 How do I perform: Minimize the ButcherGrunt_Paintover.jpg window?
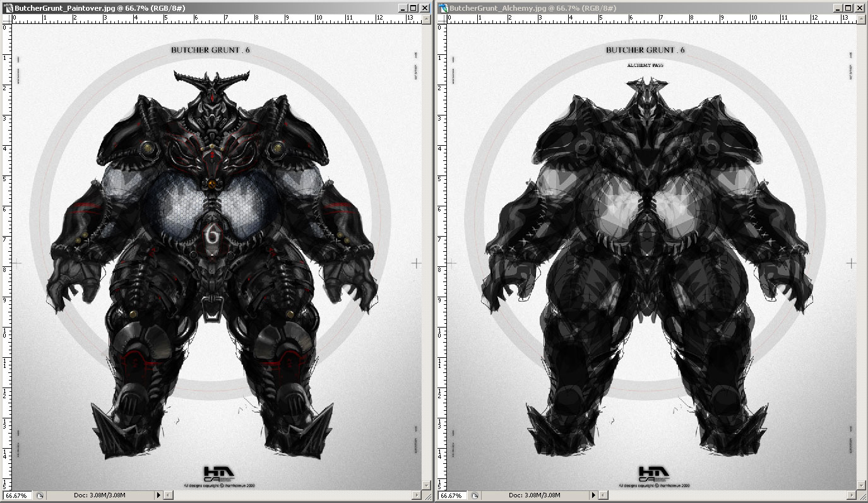click(403, 8)
